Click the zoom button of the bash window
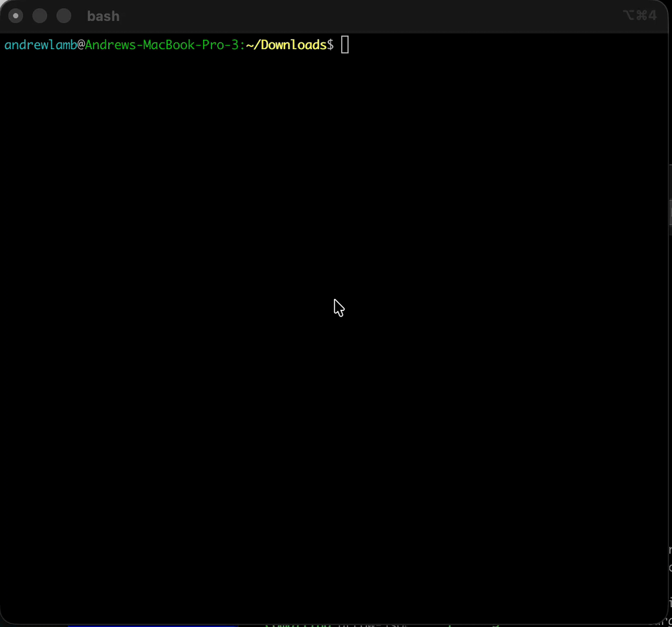The width and height of the screenshot is (672, 627). pyautogui.click(x=64, y=16)
